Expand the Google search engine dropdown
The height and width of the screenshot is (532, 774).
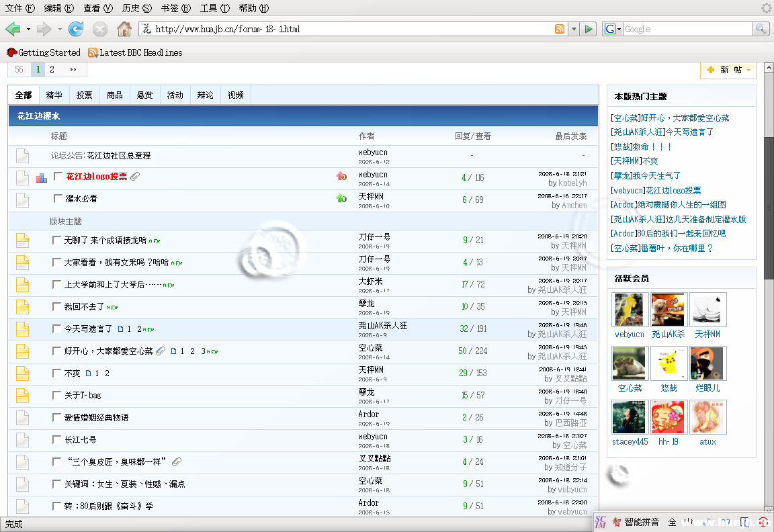click(x=612, y=29)
